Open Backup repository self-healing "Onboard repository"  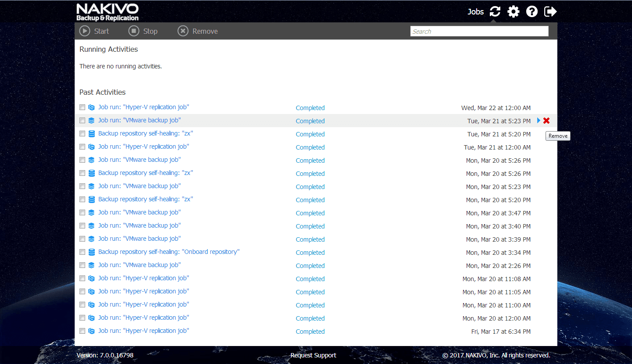click(169, 252)
